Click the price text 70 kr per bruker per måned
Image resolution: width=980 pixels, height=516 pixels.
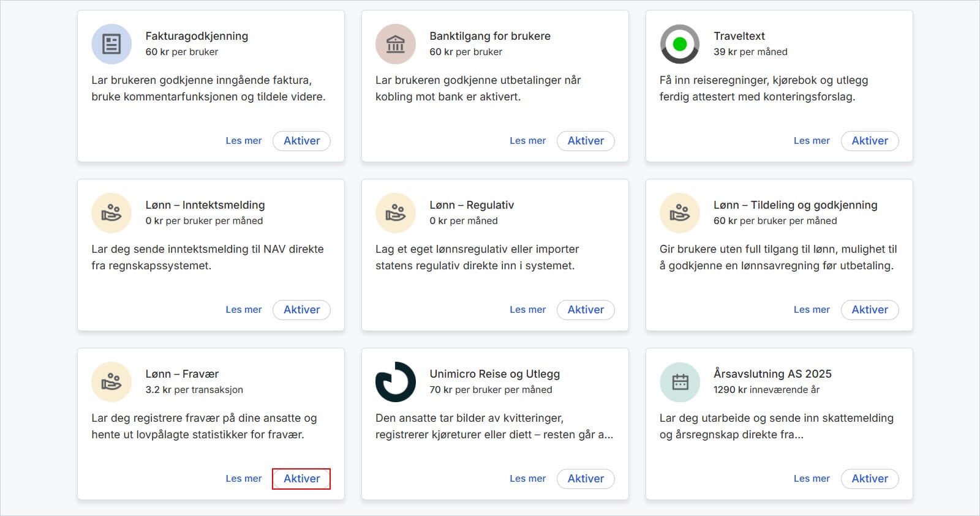click(x=491, y=390)
